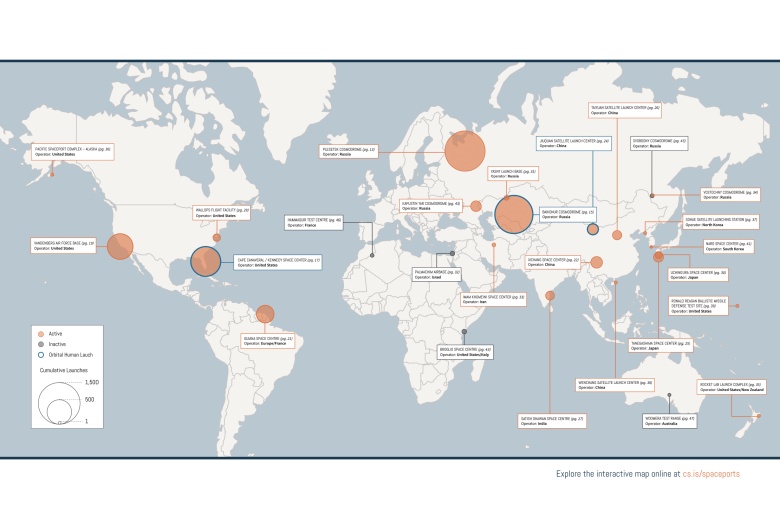The image size is (780, 520).
Task: Click the Vandenberg Air Force Base launch circle
Action: pos(120,246)
